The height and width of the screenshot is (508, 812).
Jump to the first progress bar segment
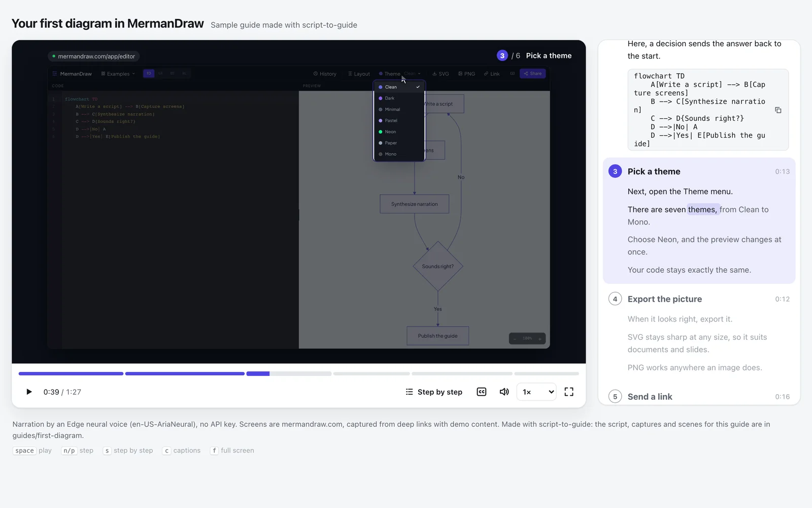tap(71, 374)
